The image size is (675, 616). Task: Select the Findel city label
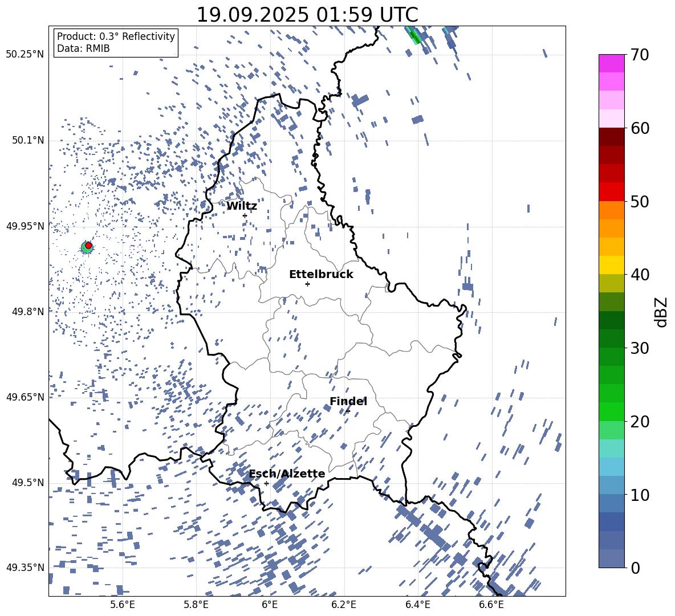[348, 402]
